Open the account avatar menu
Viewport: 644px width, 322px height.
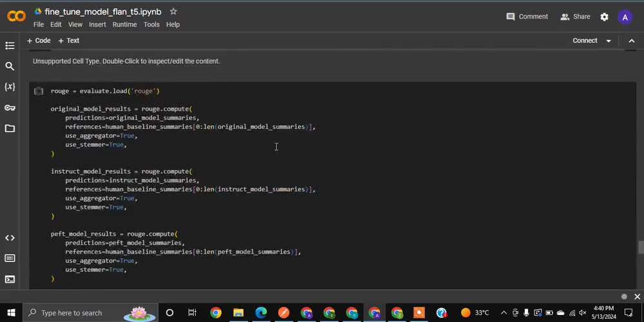click(625, 17)
